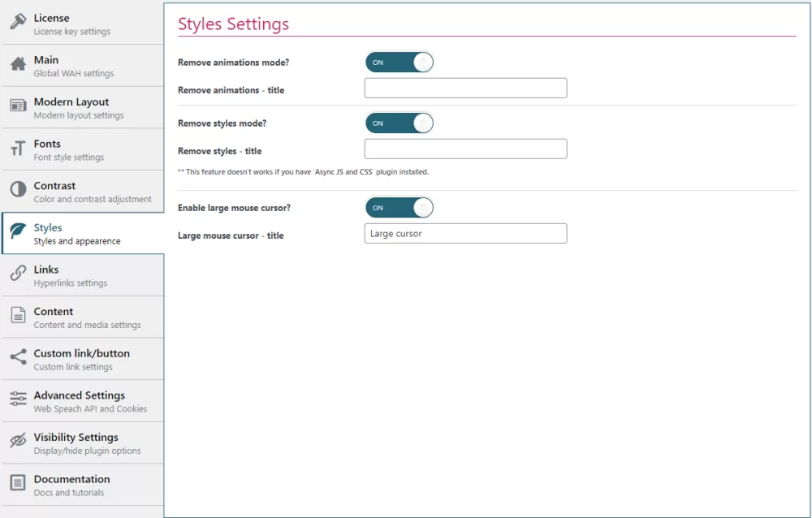Select the Main home icon
This screenshot has height=518, width=812.
pos(18,60)
